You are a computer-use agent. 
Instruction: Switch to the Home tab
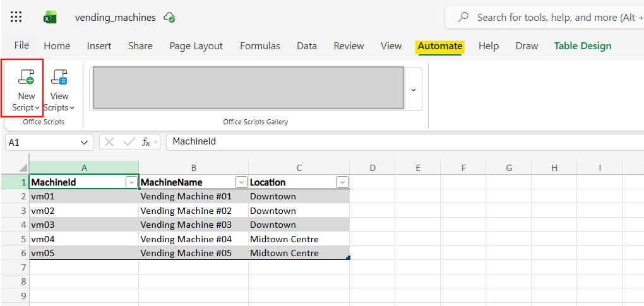point(57,46)
